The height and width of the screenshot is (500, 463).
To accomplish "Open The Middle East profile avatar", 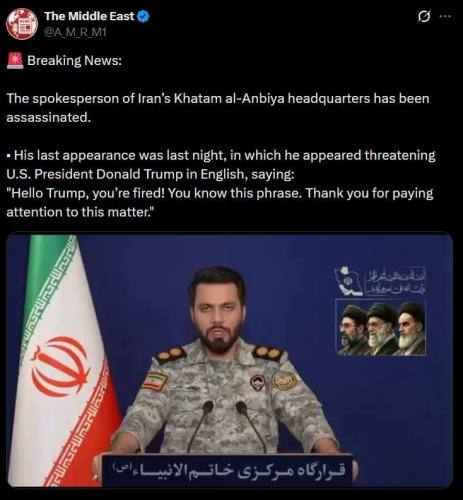I will (x=22, y=24).
